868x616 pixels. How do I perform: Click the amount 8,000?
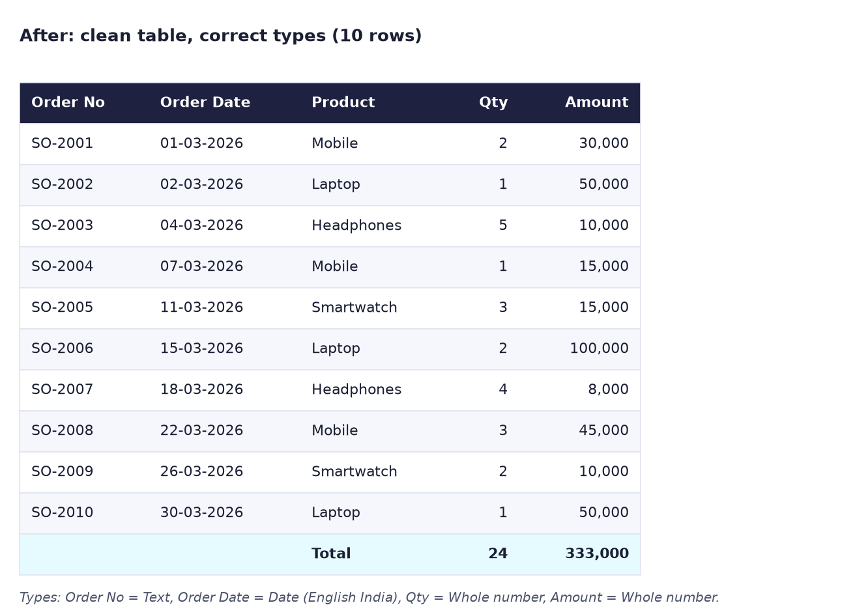point(609,390)
